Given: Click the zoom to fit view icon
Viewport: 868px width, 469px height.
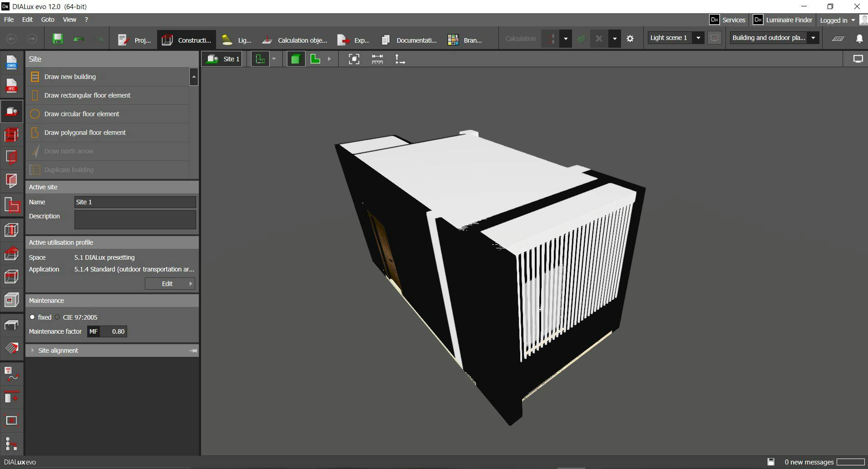Looking at the screenshot, I should click(354, 59).
